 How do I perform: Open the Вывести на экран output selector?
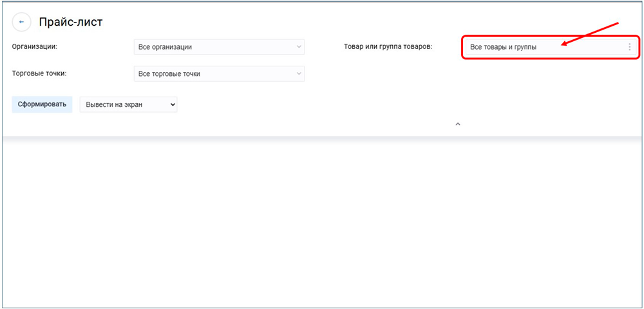click(128, 104)
